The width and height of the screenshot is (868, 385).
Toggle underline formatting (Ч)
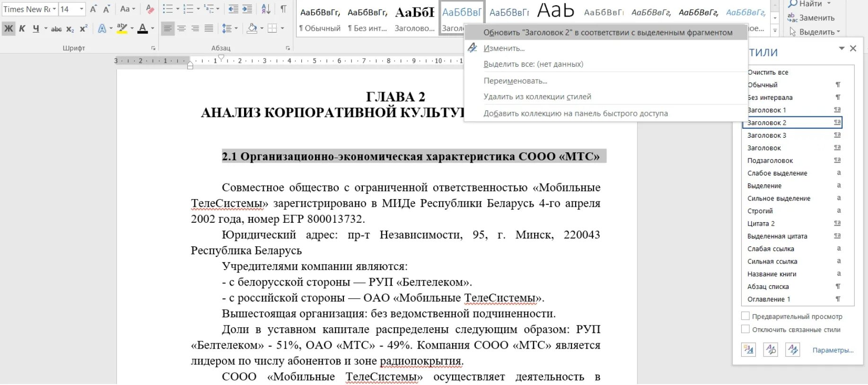(x=36, y=28)
